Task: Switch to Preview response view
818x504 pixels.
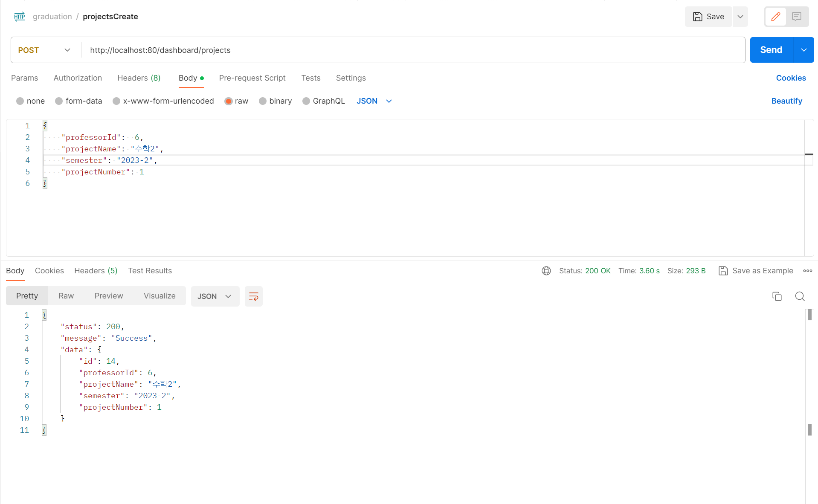Action: click(x=109, y=296)
